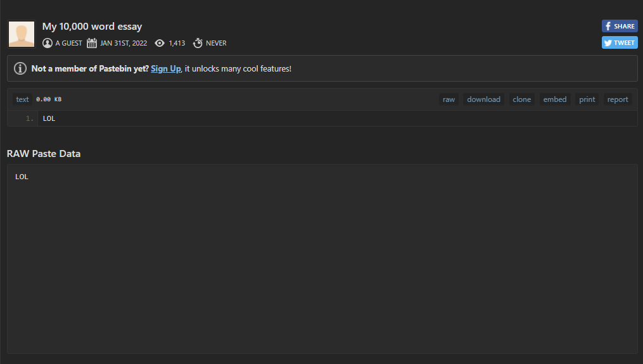Open embed options for paste
Screen dimensions: 643x364
coord(555,99)
